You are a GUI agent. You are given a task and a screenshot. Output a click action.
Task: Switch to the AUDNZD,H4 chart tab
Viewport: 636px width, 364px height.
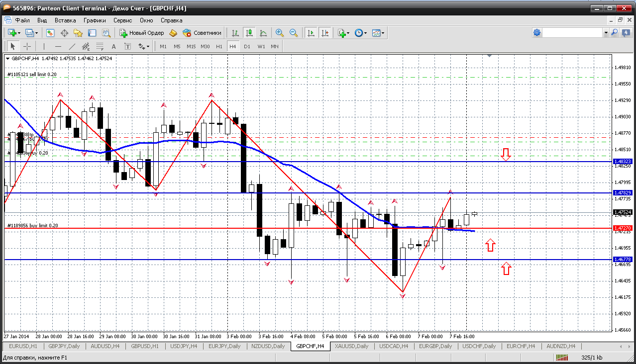pos(560,346)
